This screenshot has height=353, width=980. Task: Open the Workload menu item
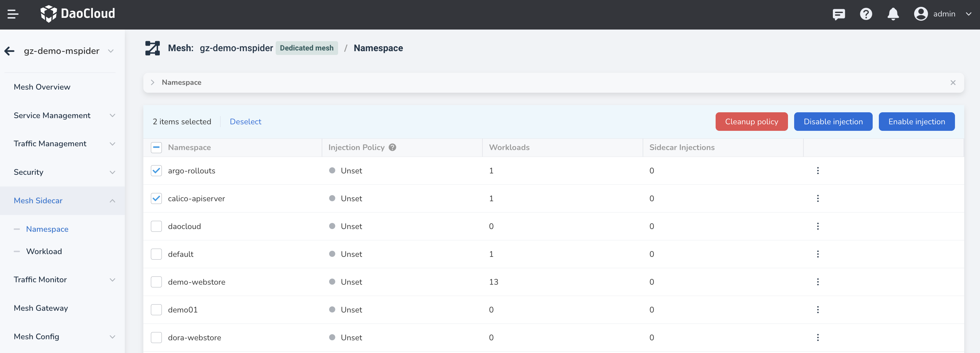[44, 251]
